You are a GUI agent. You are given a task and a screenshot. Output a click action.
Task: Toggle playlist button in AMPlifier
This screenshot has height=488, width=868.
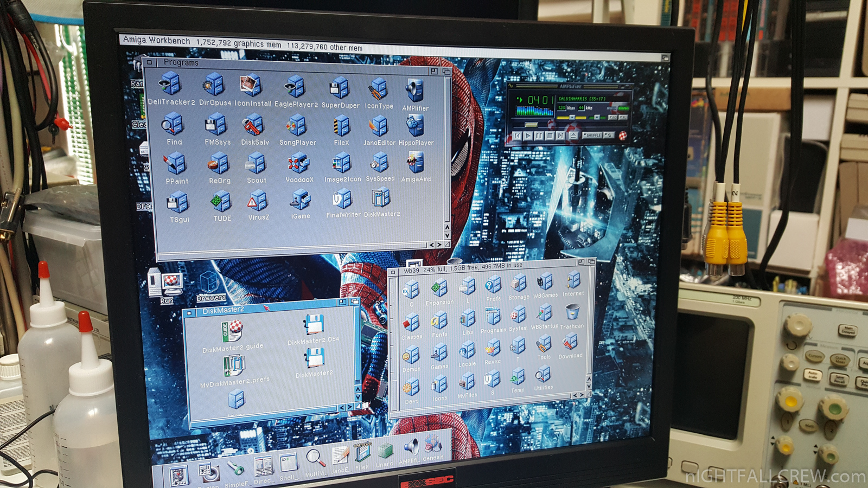(x=623, y=117)
